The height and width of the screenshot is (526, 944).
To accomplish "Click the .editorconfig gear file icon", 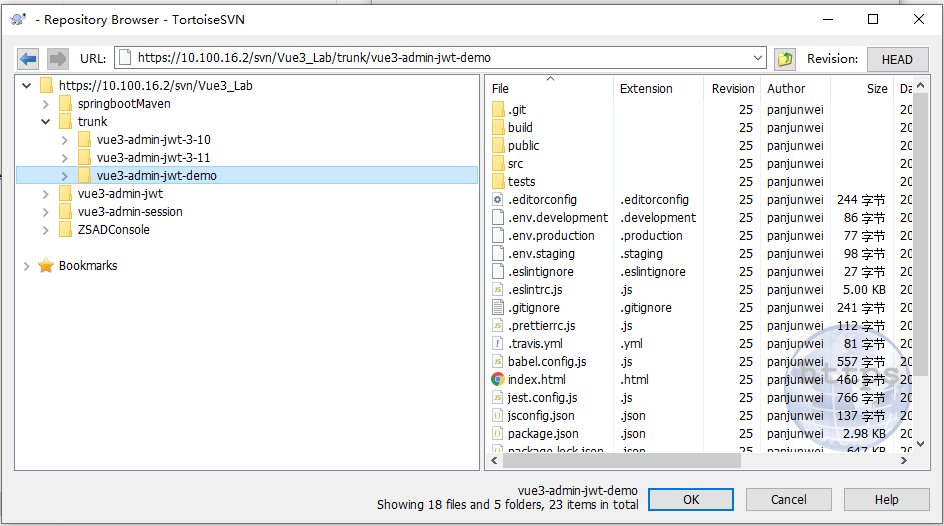I will [x=497, y=200].
